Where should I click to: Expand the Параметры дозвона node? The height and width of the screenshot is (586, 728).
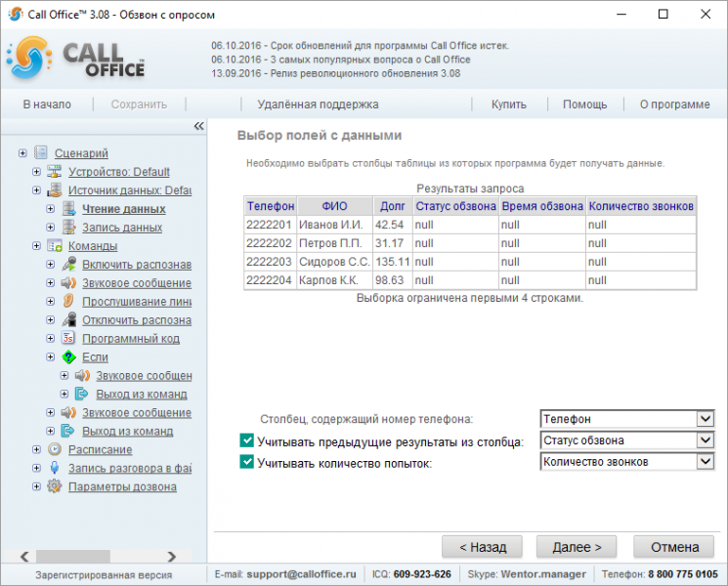[x=37, y=486]
